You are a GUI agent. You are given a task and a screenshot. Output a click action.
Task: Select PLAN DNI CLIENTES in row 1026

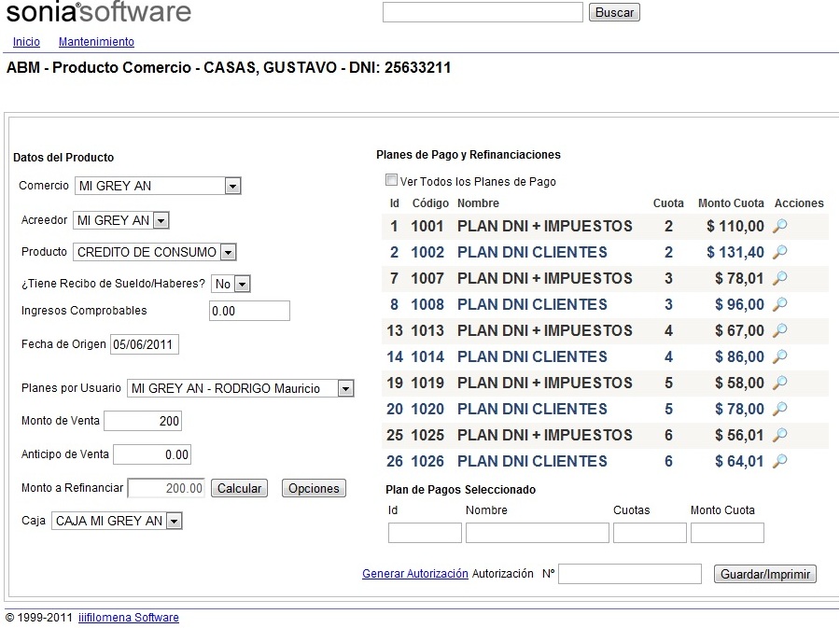coord(532,461)
